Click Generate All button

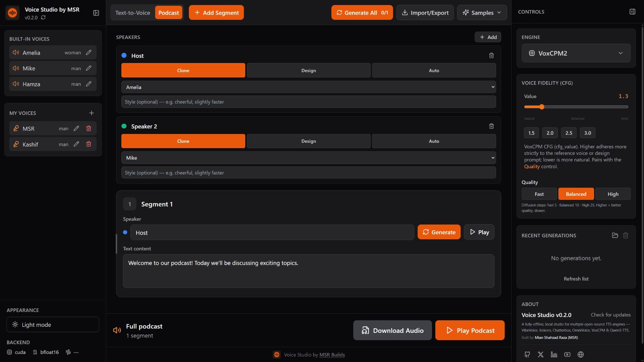[x=362, y=13]
